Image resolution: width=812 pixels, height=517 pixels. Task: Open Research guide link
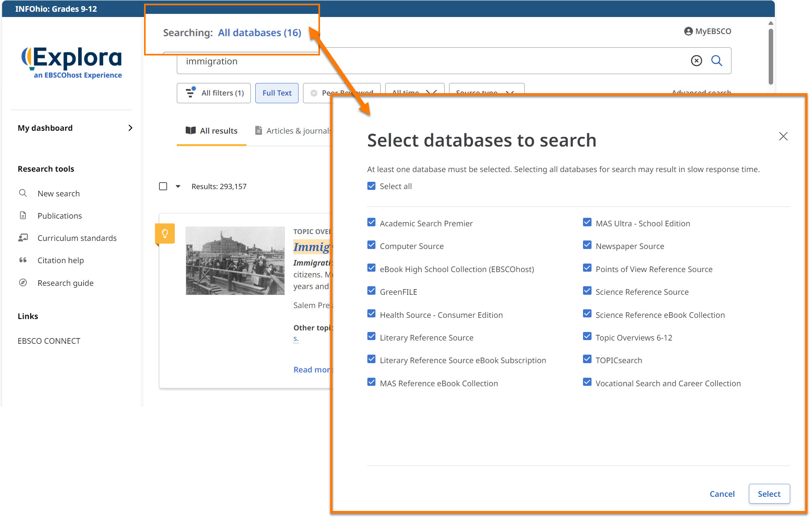(x=66, y=283)
